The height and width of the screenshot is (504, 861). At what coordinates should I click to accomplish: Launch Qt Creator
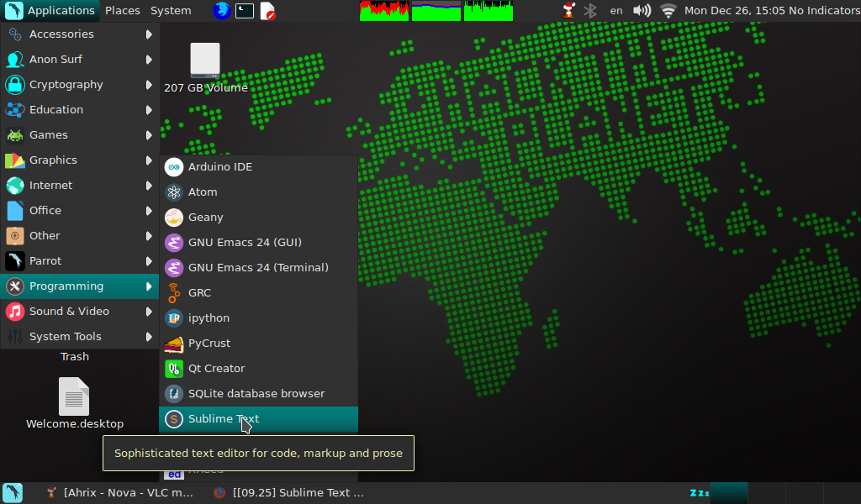(x=258, y=369)
